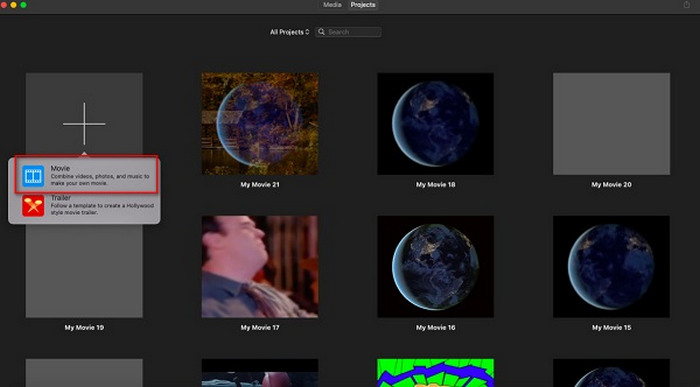
Task: Choose Trailer from the popup menu
Action: tap(86, 205)
